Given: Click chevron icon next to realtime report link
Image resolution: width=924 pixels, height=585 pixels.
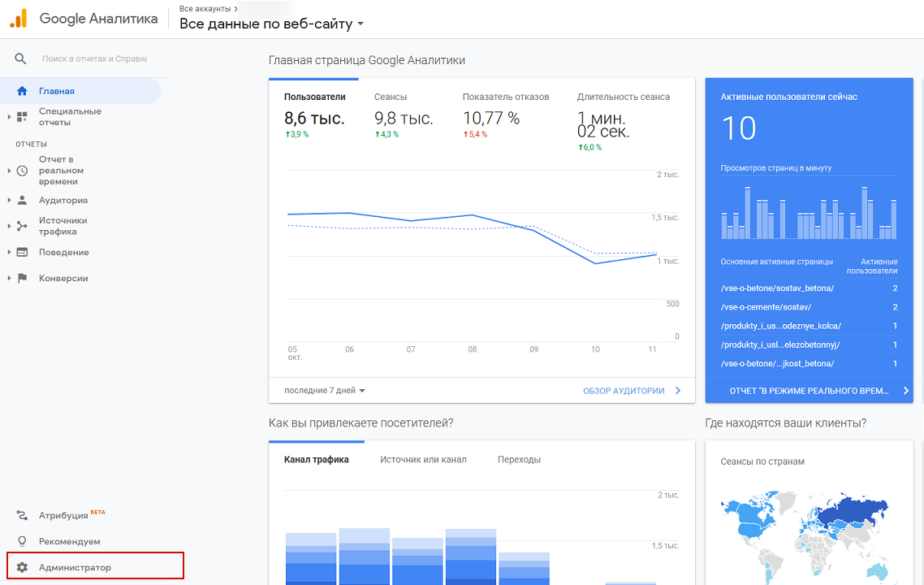Looking at the screenshot, I should (x=906, y=390).
